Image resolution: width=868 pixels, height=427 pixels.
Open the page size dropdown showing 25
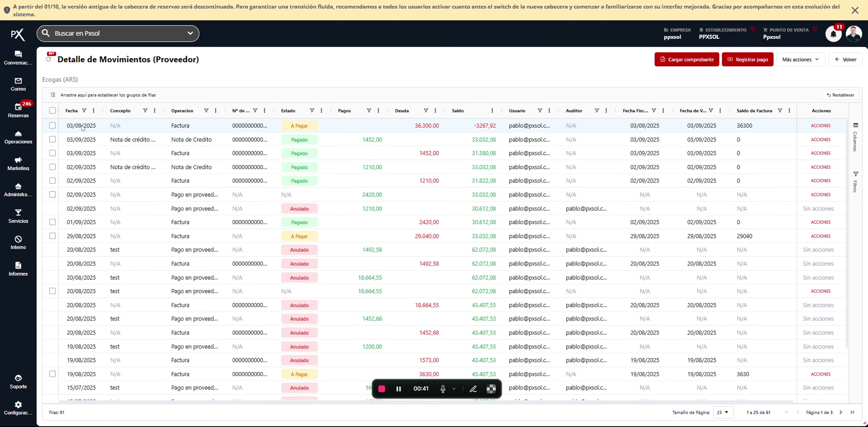tap(723, 412)
